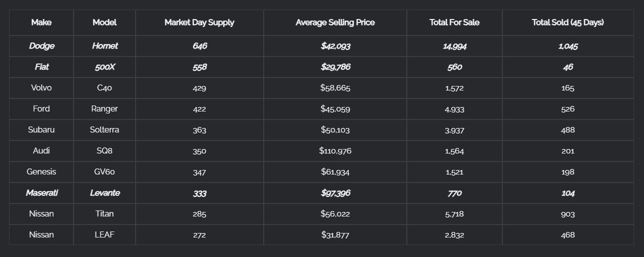Click the Average Selling Price header
The image size is (644, 257).
[335, 22]
